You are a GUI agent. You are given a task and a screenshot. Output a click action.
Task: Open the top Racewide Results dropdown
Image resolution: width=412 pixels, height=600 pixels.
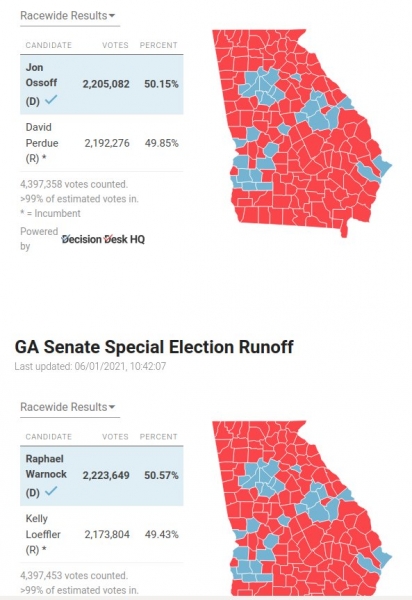tap(68, 16)
